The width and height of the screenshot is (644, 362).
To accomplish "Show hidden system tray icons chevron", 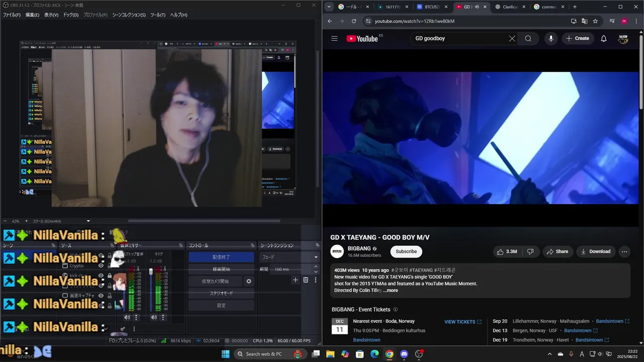I will [x=549, y=354].
